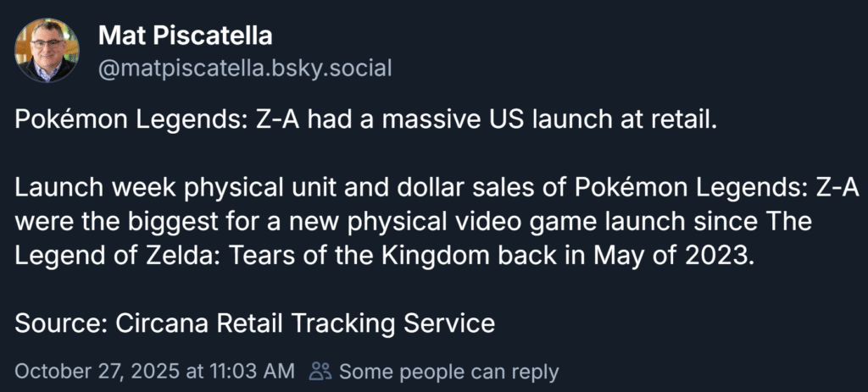The image size is (868, 392).
Task: Click the word "Source:" in the post
Action: pos(53,323)
